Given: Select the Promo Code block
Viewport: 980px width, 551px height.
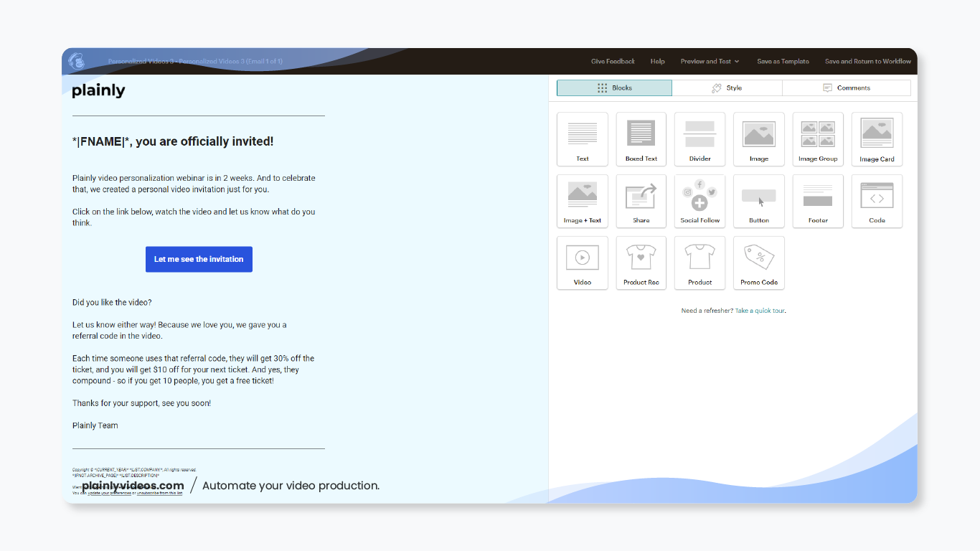Looking at the screenshot, I should [759, 263].
